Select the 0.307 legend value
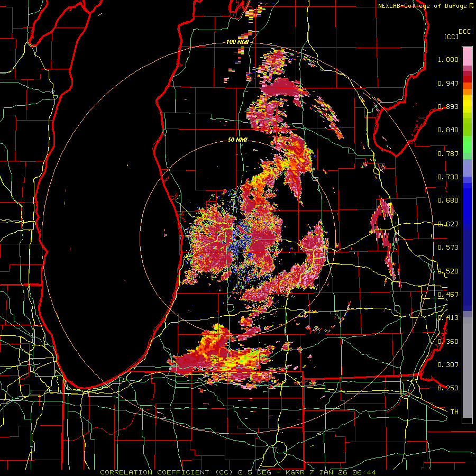This screenshot has width=476, height=476. pos(448,365)
